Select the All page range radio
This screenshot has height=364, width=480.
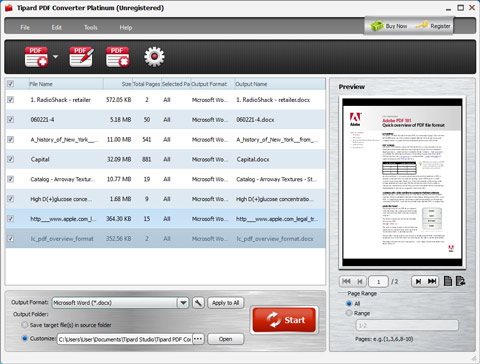click(x=349, y=303)
